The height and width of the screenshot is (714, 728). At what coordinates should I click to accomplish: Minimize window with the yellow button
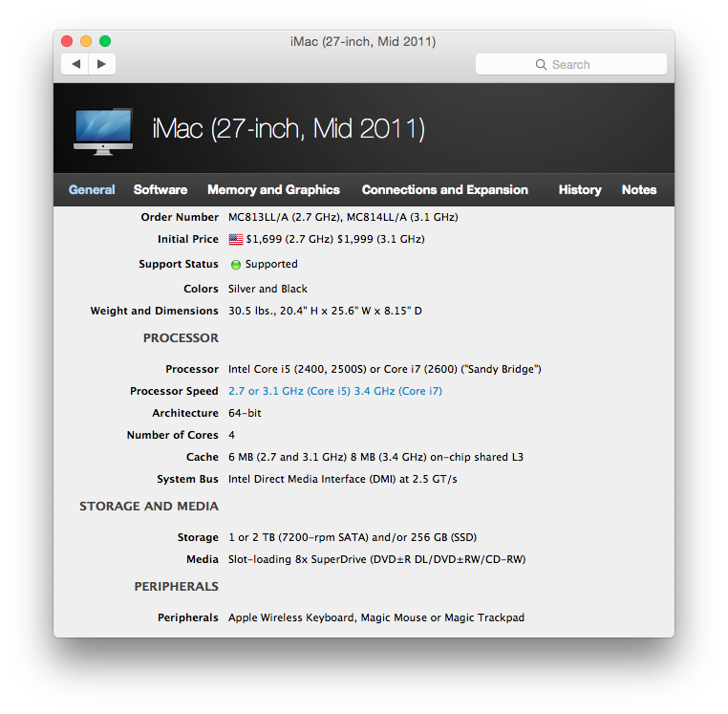click(86, 41)
